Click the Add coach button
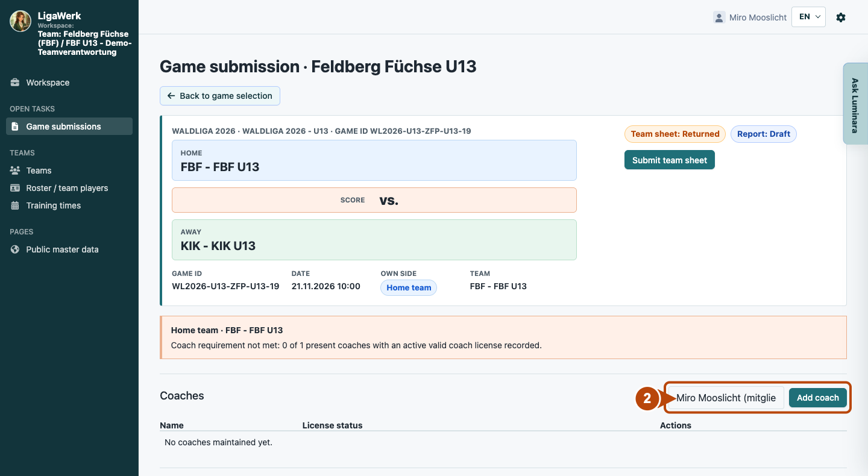 [x=818, y=398]
